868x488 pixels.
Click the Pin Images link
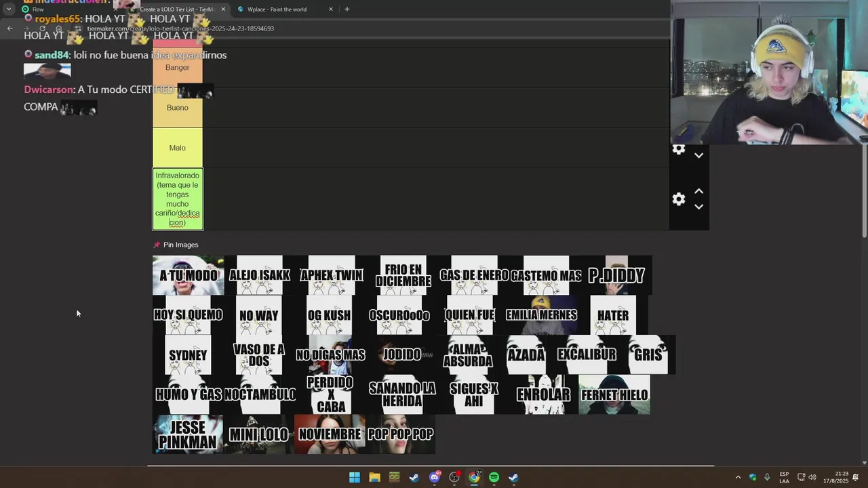pos(180,245)
